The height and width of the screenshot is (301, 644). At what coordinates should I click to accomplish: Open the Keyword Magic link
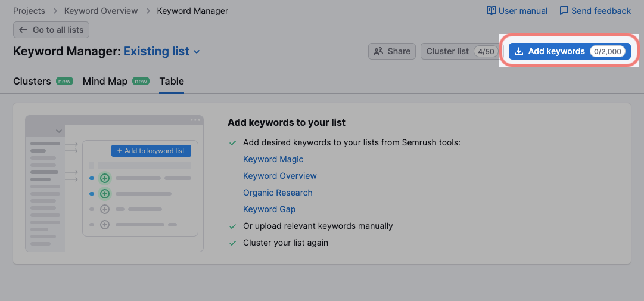click(x=273, y=159)
